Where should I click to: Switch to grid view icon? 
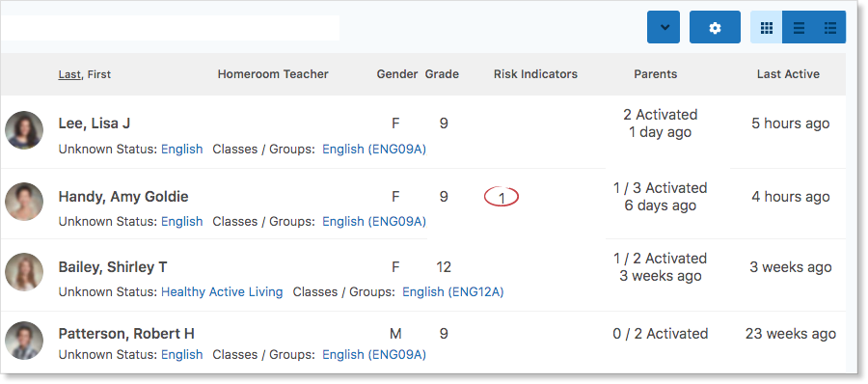pos(766,27)
